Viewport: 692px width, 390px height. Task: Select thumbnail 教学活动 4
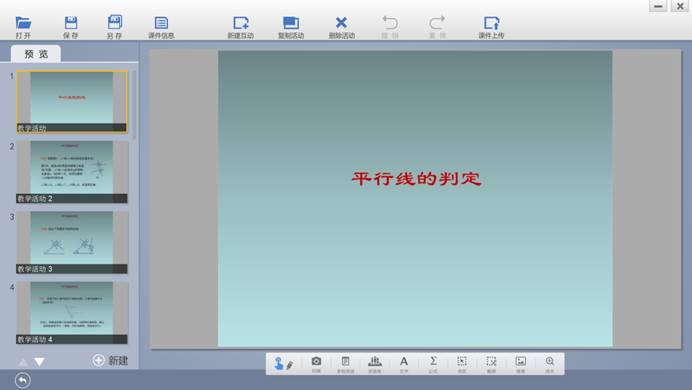point(72,313)
